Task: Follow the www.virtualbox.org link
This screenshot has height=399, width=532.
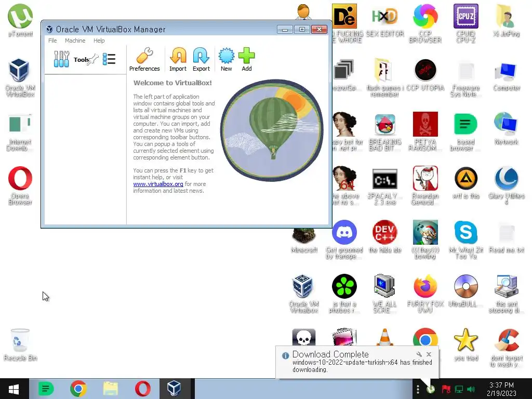Action: click(x=158, y=184)
